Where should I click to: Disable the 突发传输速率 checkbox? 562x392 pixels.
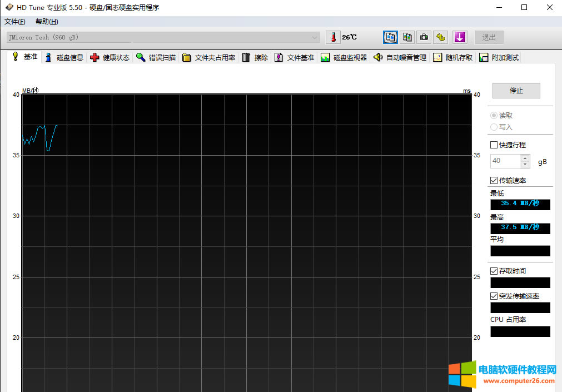click(x=494, y=296)
